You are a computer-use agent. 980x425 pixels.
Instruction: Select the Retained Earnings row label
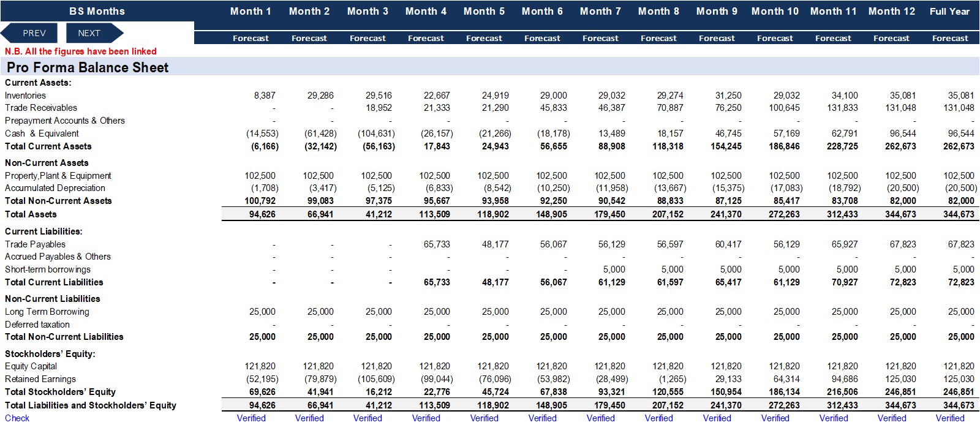click(40, 379)
